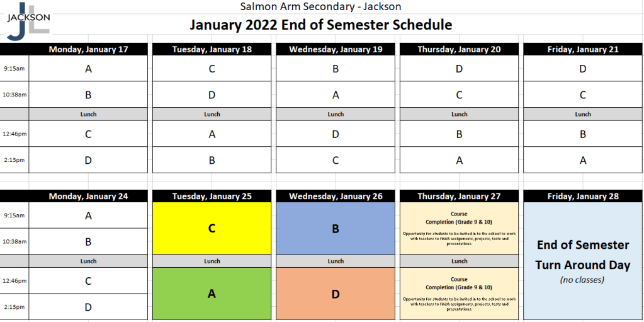Click the blue block B on Wednesday, January 26
This screenshot has width=644, height=322.
(x=336, y=228)
